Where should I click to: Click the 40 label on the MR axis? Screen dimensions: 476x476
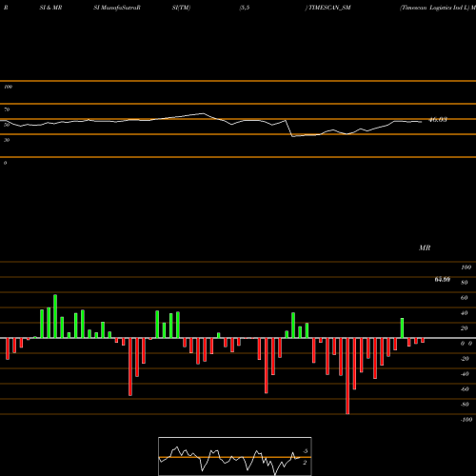(x=465, y=313)
